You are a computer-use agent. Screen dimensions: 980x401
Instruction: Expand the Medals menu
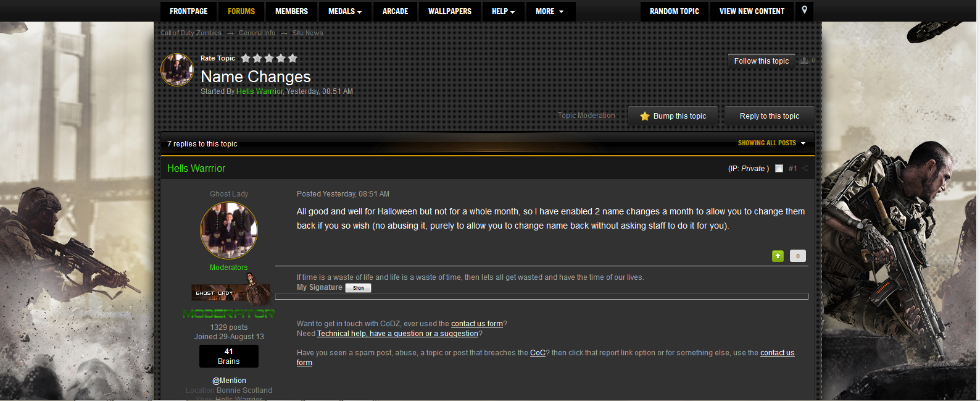[345, 11]
